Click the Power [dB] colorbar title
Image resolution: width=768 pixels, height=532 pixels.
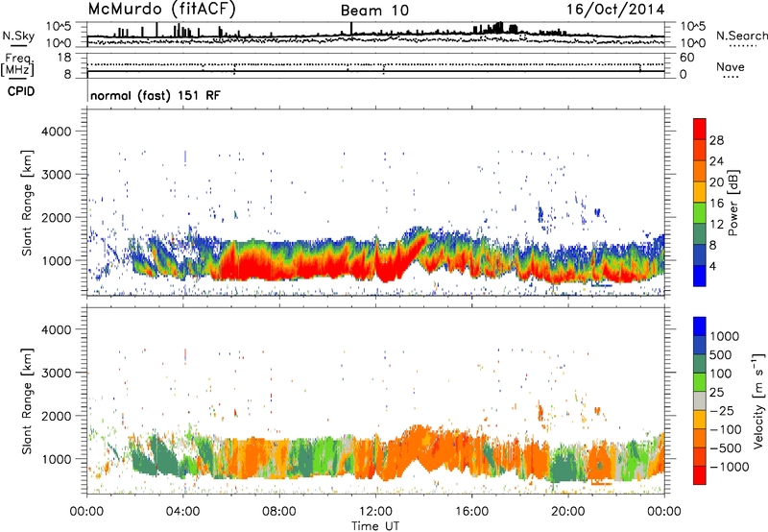coord(733,203)
